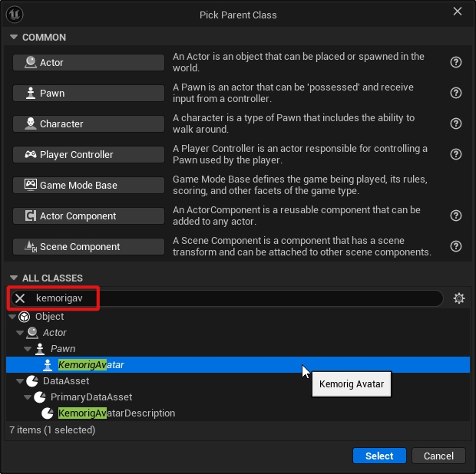The image size is (476, 474).
Task: Clear the search text with X icon
Action: (x=21, y=298)
